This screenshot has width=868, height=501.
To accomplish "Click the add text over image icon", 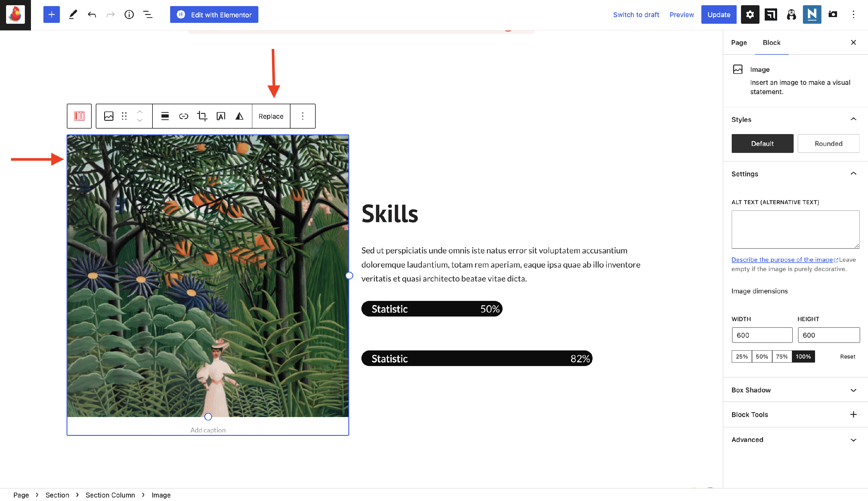I will tap(221, 116).
